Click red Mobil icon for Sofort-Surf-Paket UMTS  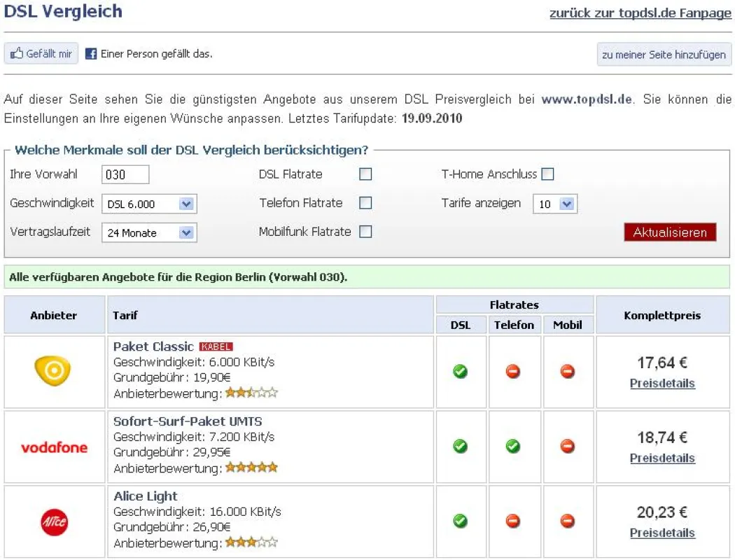pos(568,446)
